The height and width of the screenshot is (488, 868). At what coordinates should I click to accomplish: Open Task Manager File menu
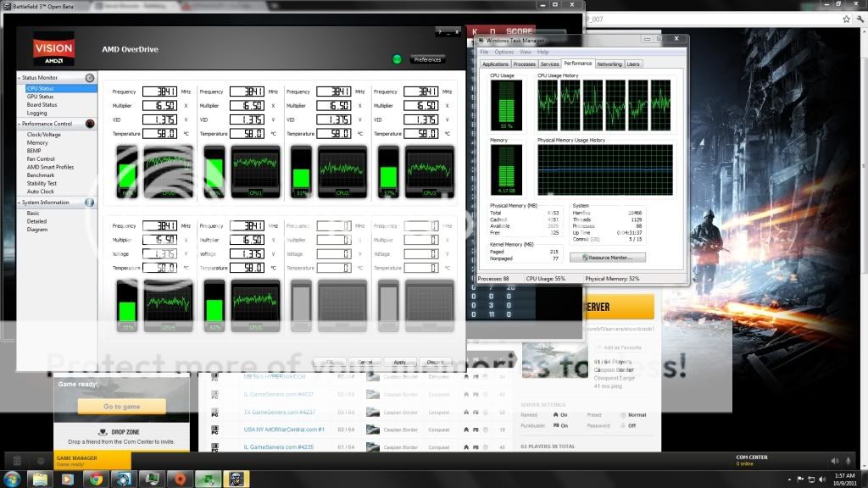tap(484, 52)
